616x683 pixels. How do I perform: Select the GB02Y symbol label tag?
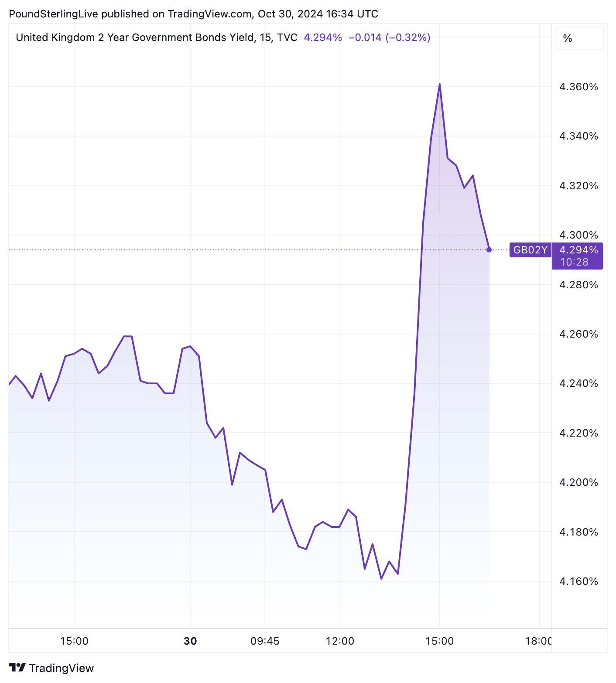[x=530, y=250]
